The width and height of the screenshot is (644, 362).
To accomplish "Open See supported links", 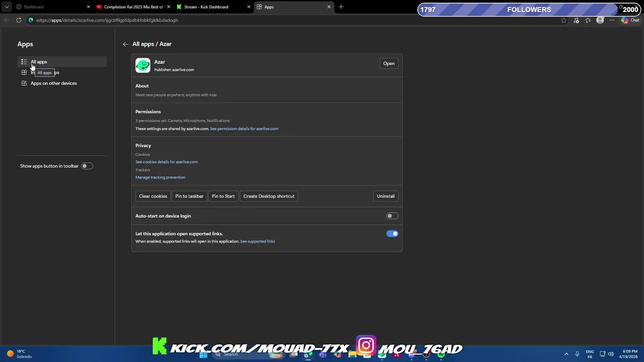I will (x=258, y=241).
